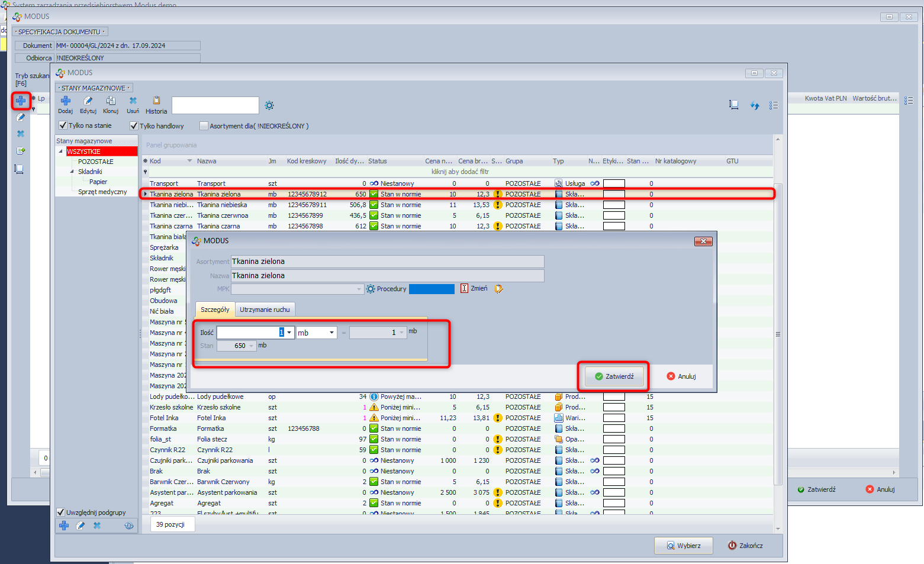Click the Usuń delete icon
The width and height of the screenshot is (924, 564).
[x=133, y=101]
